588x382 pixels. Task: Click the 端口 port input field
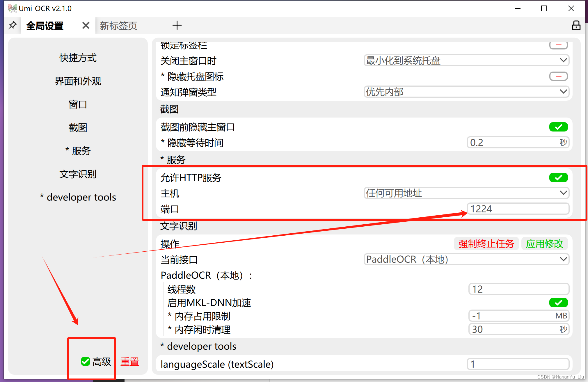point(518,209)
